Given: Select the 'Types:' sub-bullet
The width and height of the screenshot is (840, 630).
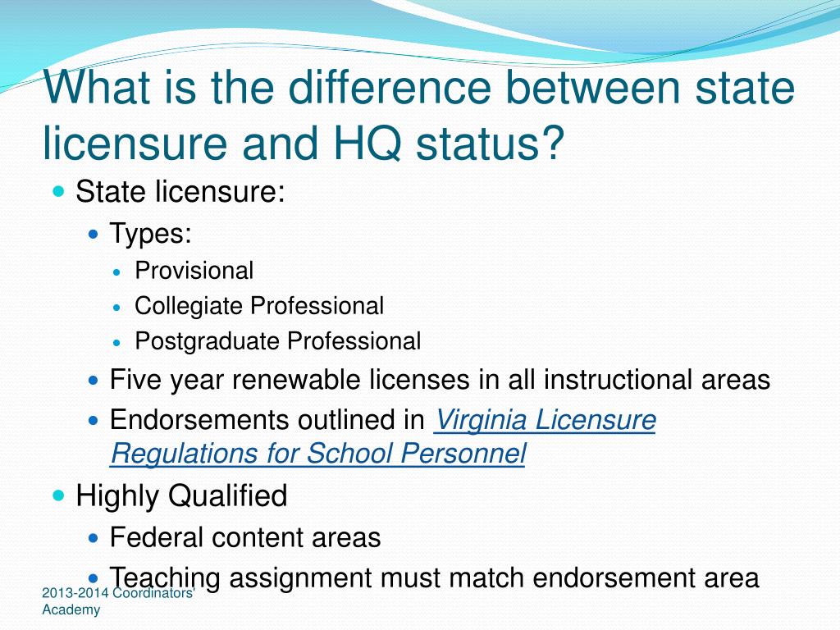Looking at the screenshot, I should coord(151,234).
